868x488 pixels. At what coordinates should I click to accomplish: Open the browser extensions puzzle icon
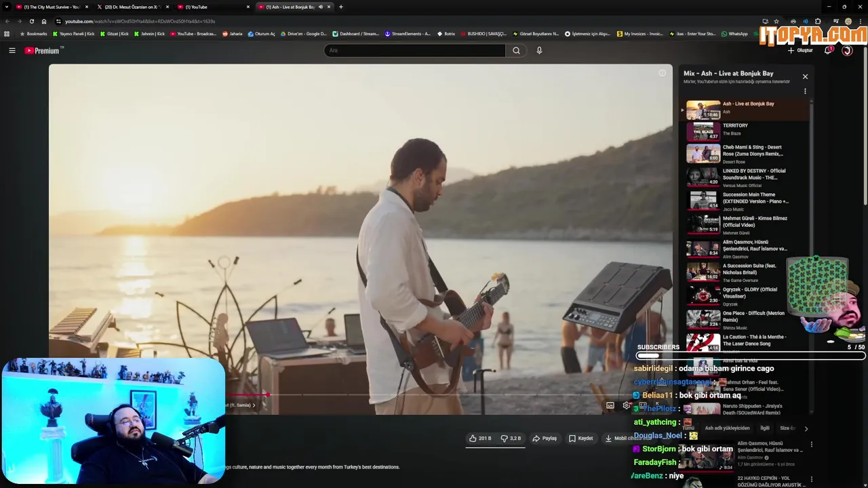[x=818, y=21]
